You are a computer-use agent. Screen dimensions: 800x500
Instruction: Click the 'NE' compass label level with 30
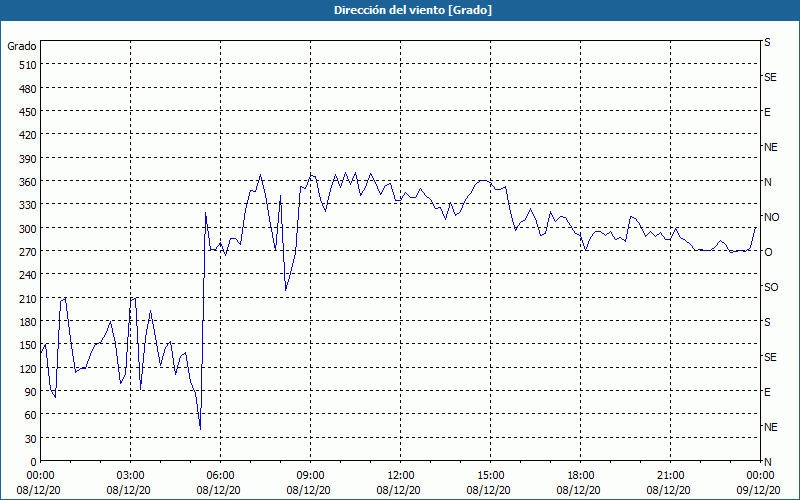[770, 427]
